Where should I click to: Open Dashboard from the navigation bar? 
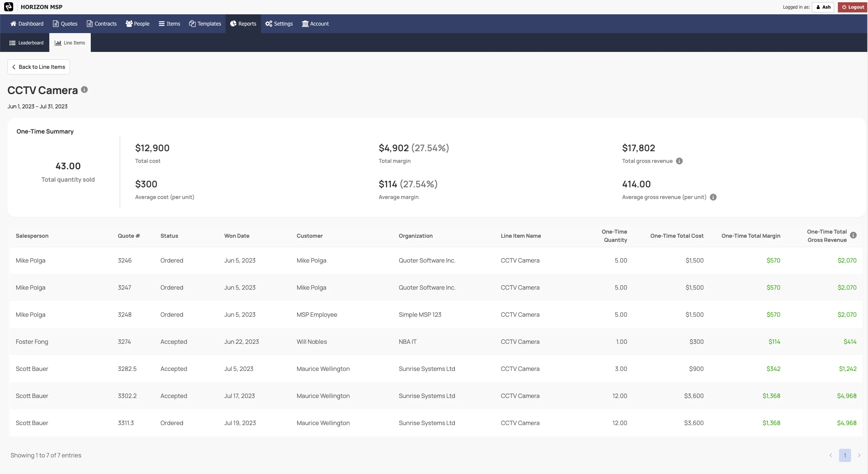click(27, 24)
